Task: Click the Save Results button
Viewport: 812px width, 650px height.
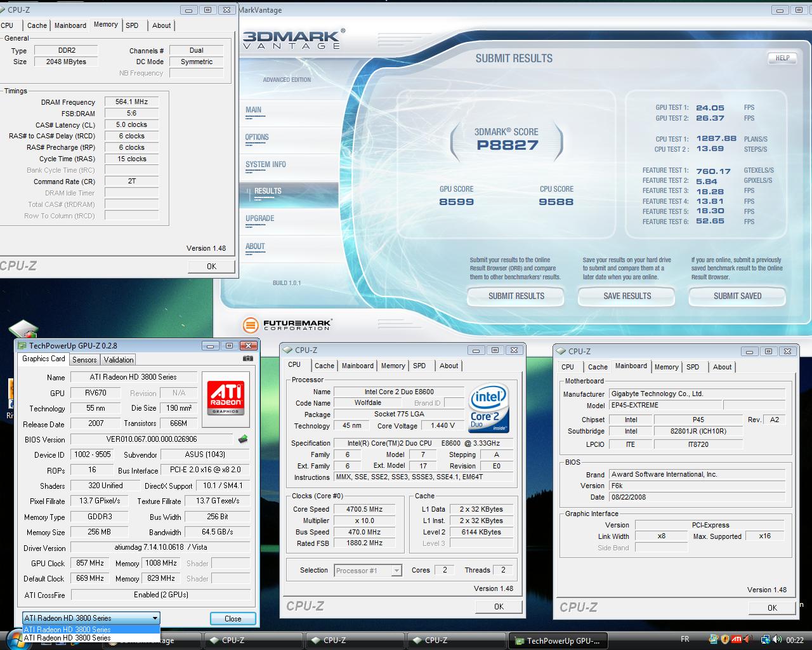Action: pyautogui.click(x=627, y=296)
